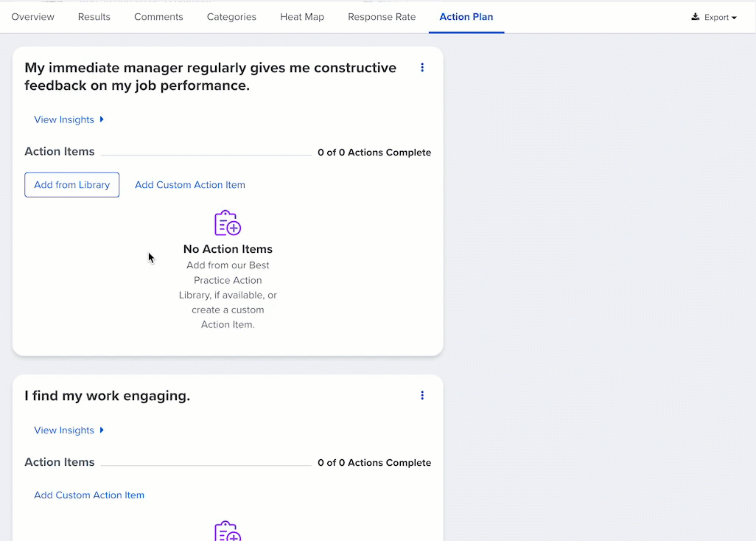The width and height of the screenshot is (756, 541).
Task: Click the clipboard icon in the work engaging card
Action: click(x=228, y=531)
